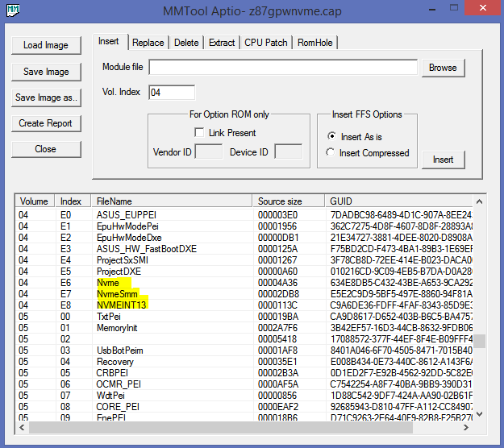
Task: Sort by the Volume column header
Action: [35, 201]
